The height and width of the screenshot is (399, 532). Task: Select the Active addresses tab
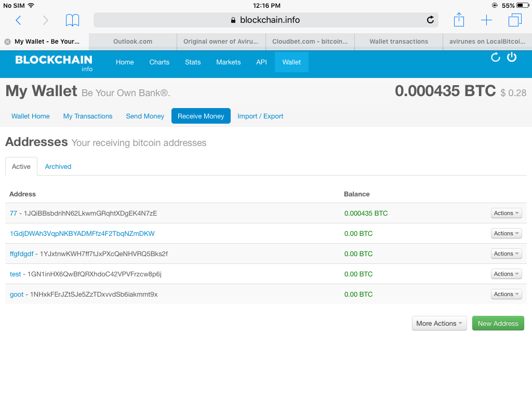tap(21, 167)
